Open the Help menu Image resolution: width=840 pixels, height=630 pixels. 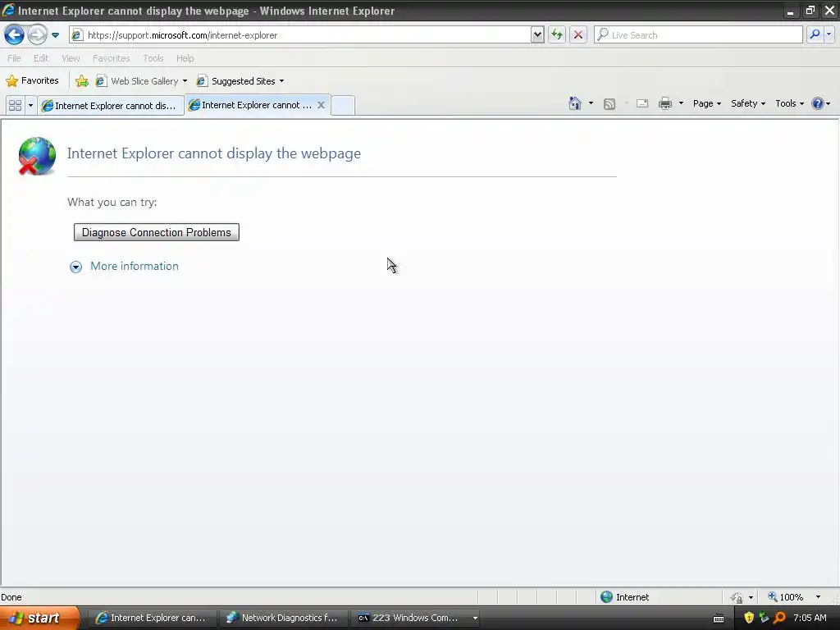point(185,58)
